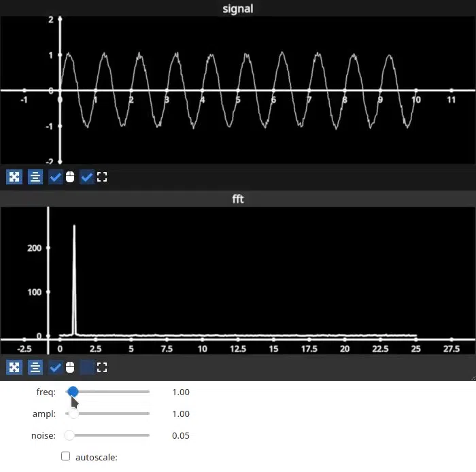Click the center-align icon under fft plot

(35, 367)
